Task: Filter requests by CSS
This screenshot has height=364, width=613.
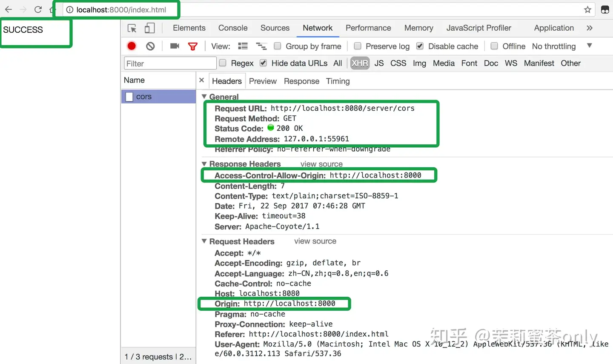Action: click(x=398, y=63)
